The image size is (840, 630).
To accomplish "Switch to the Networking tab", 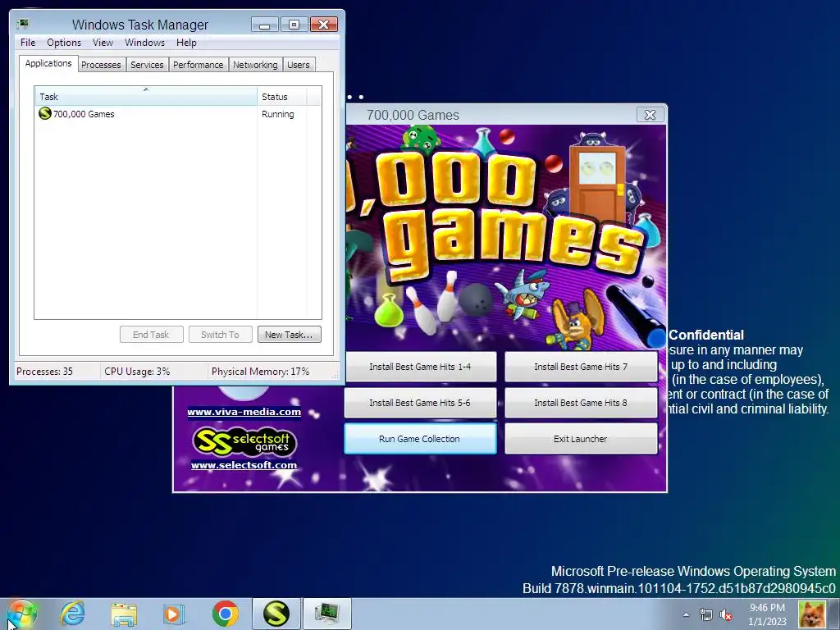I will (x=255, y=64).
